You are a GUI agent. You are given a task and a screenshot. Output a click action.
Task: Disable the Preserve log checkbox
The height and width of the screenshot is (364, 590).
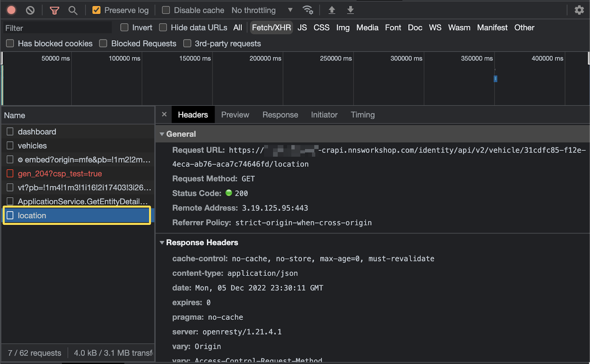pos(96,10)
